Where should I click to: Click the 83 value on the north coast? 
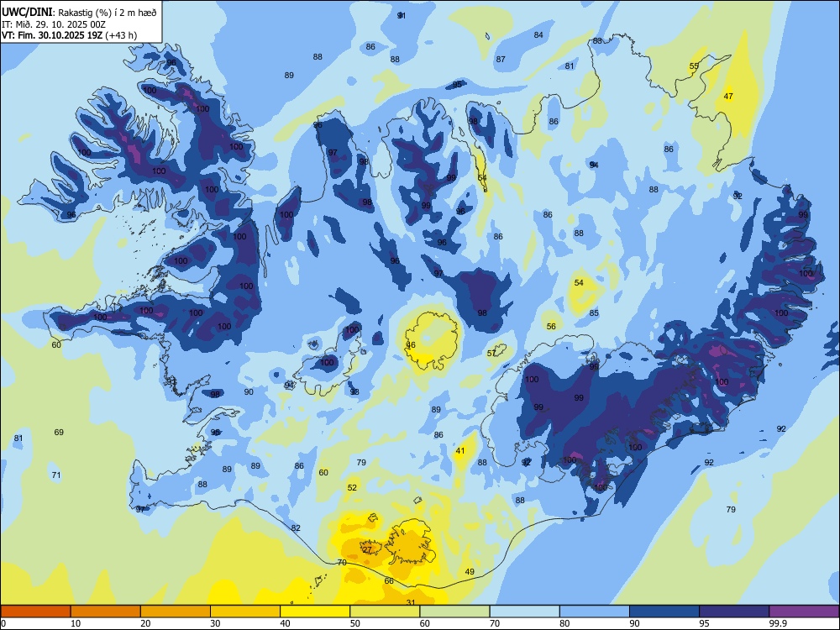597,40
